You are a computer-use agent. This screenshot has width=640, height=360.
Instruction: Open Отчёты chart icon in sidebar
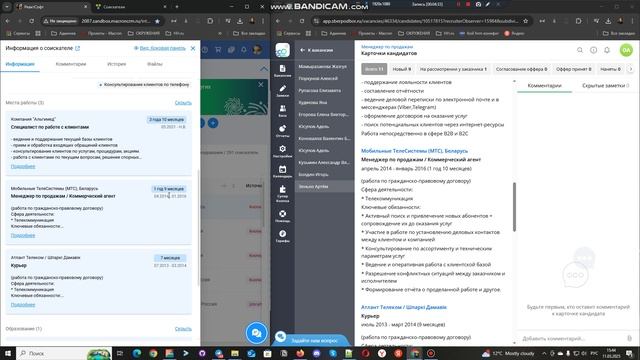pyautogui.click(x=282, y=131)
